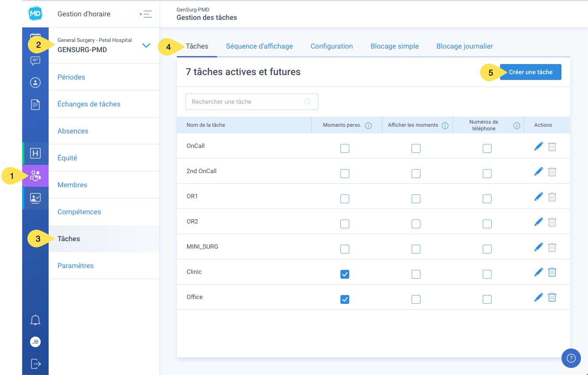This screenshot has width=588, height=375.
Task: Open the help question mark button
Action: (x=571, y=358)
